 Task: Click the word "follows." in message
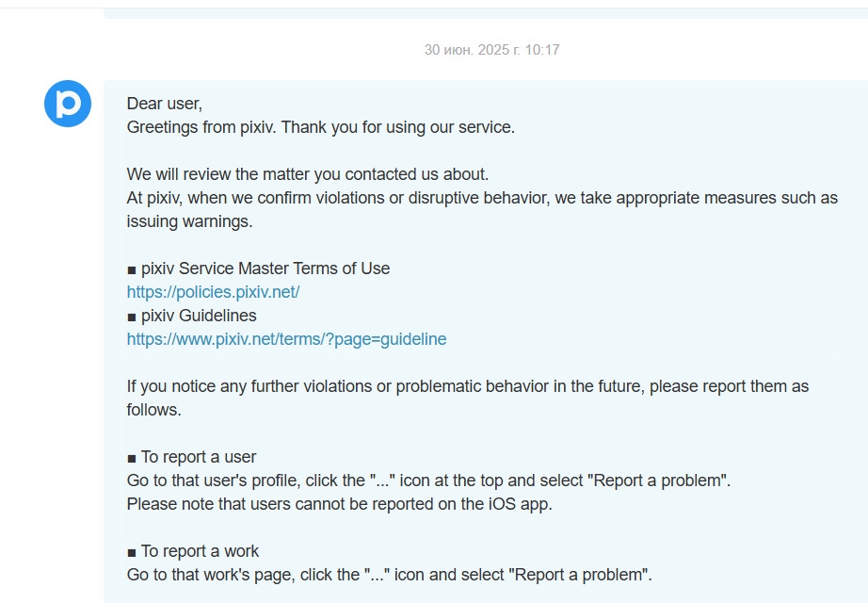tap(153, 410)
